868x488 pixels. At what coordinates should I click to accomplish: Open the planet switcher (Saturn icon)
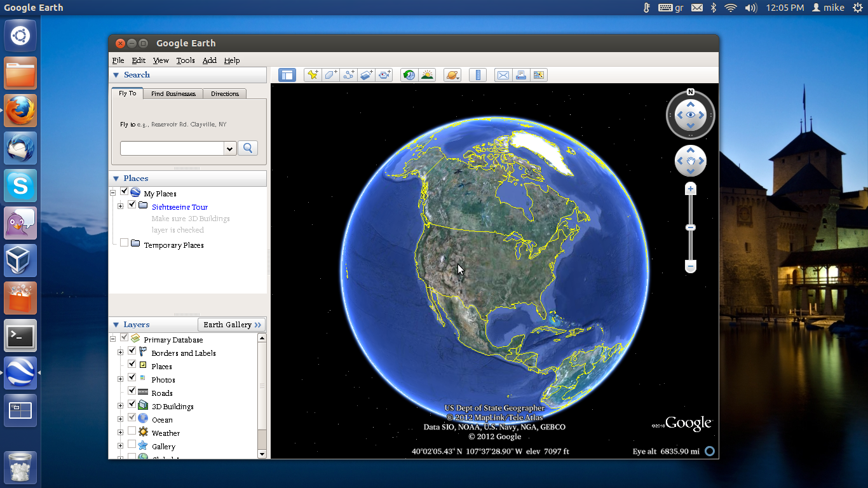452,75
